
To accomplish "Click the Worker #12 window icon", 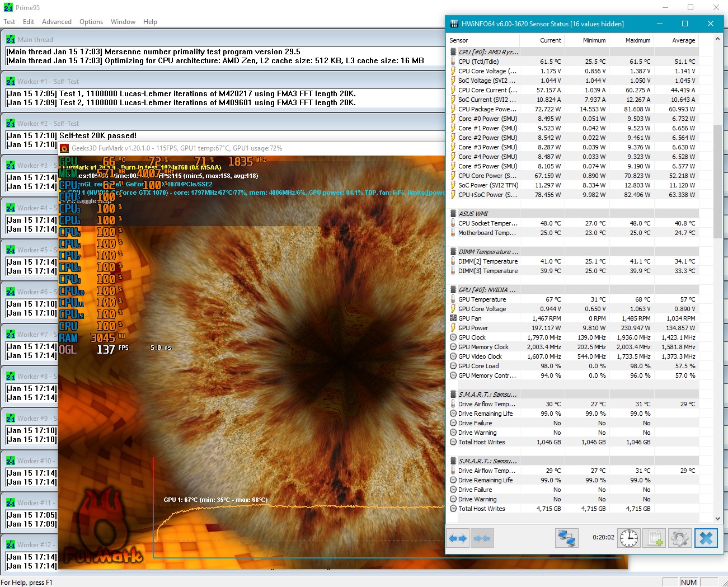I will pos(11,544).
